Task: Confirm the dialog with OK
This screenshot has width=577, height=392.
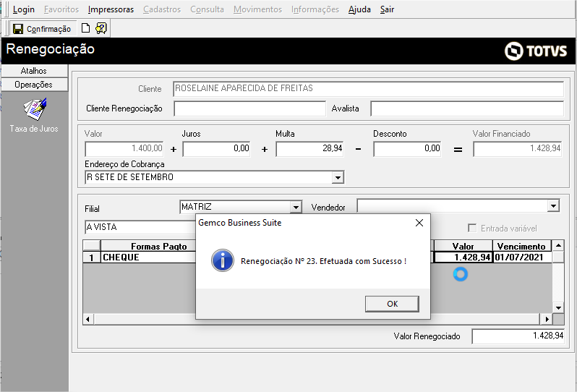Action: click(392, 304)
